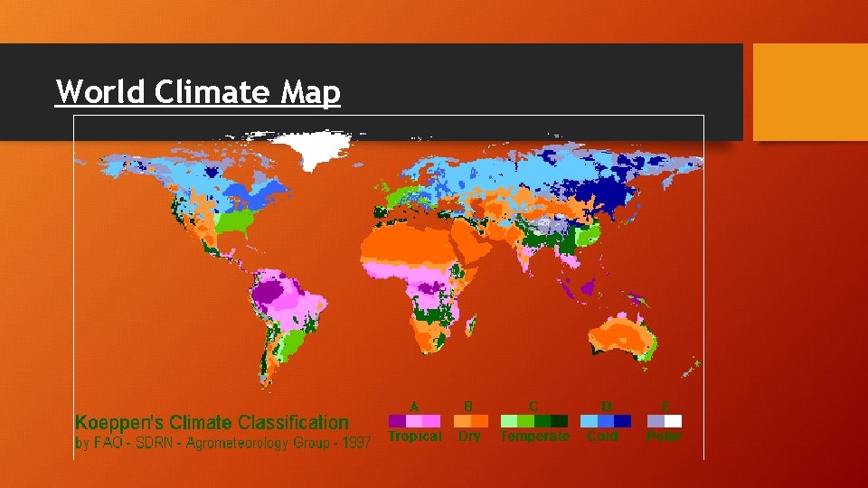Click the letter "E" above Polar swatches
The image size is (868, 488).
[x=665, y=407]
